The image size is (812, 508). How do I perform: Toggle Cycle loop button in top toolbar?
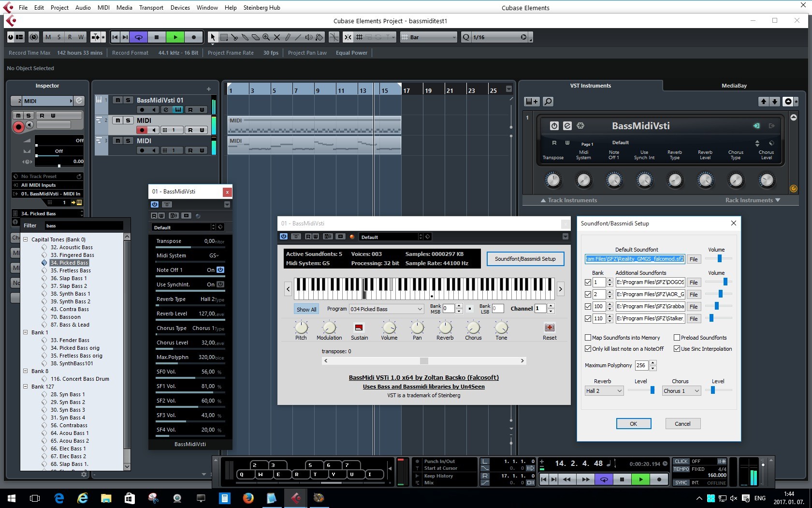tap(139, 37)
